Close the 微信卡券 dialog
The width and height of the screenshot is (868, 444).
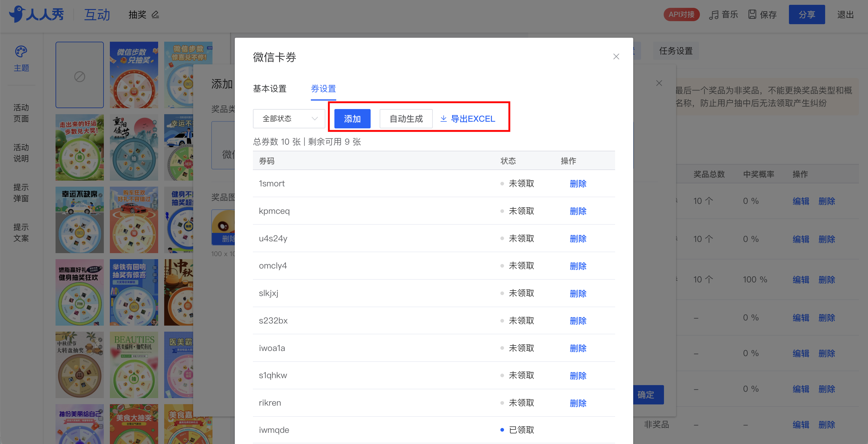(x=616, y=57)
